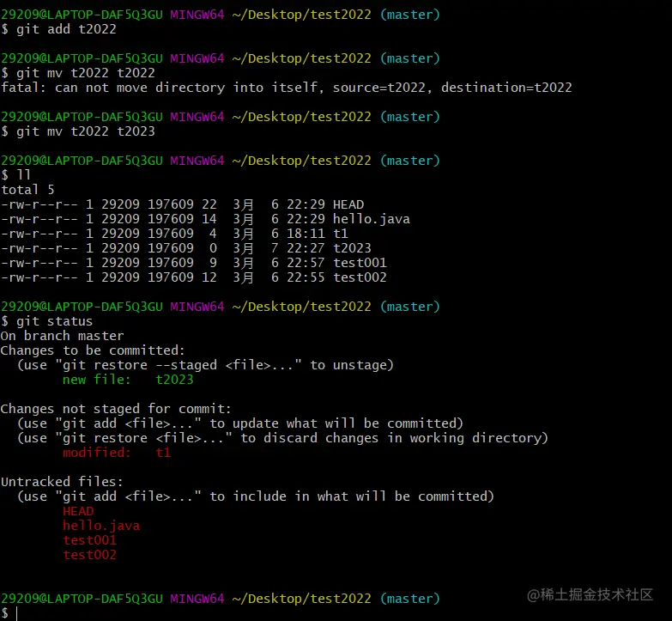This screenshot has width=672, height=621.
Task: Click red HEAD under untracked files
Action: [78, 511]
